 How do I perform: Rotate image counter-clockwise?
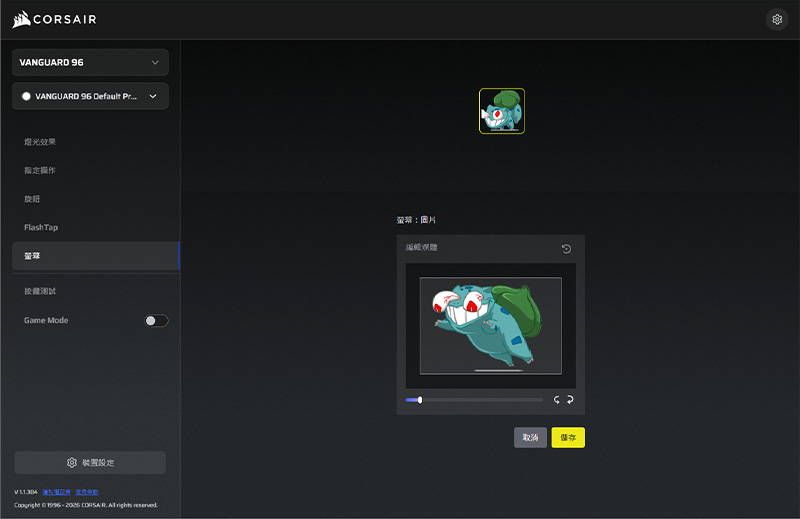(557, 400)
